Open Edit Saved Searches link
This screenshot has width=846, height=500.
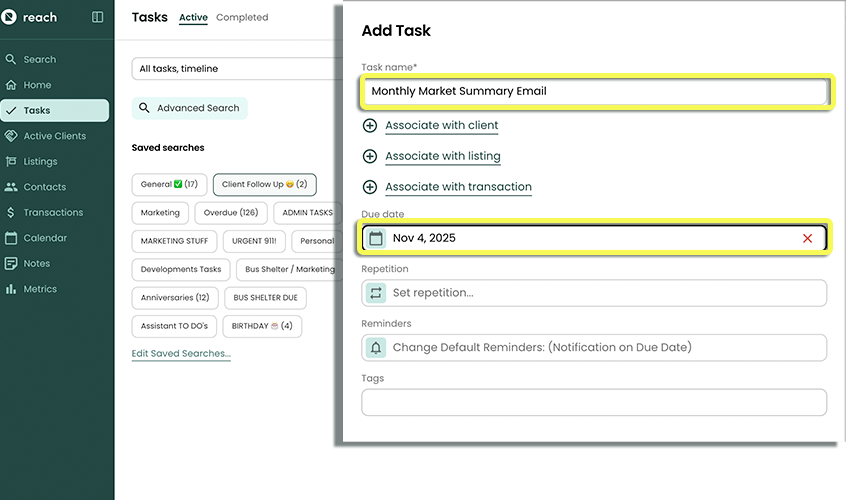pos(181,354)
